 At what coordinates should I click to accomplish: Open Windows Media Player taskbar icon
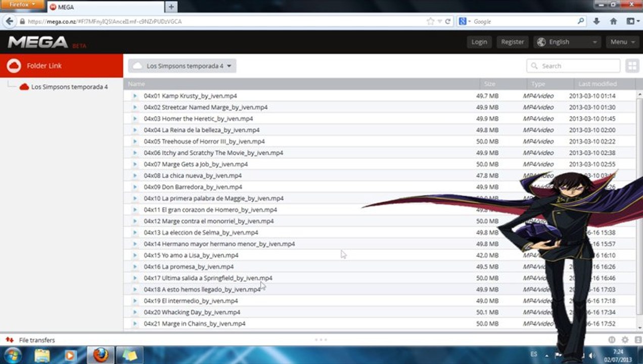(70, 355)
